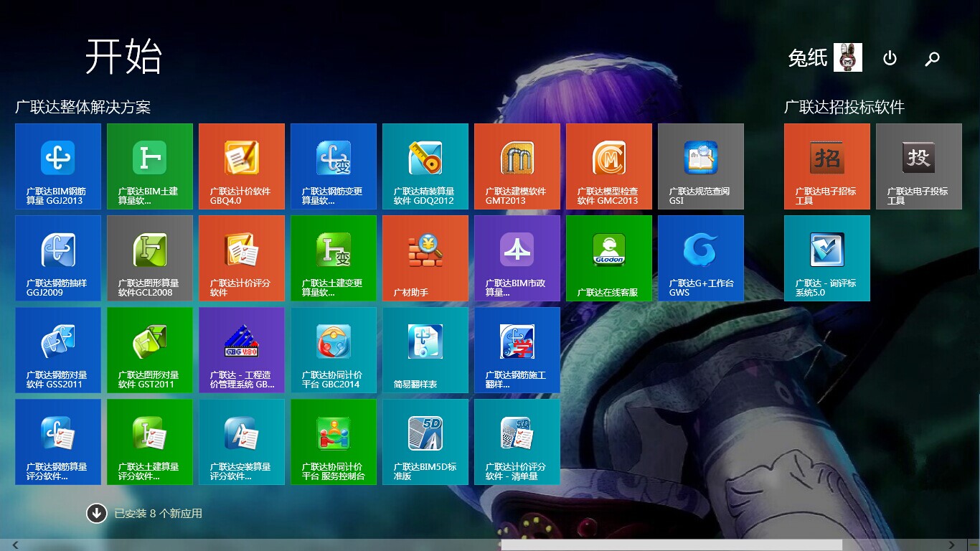980x551 pixels.
Task: Click the scrollbar right arrow
Action: click(952, 545)
